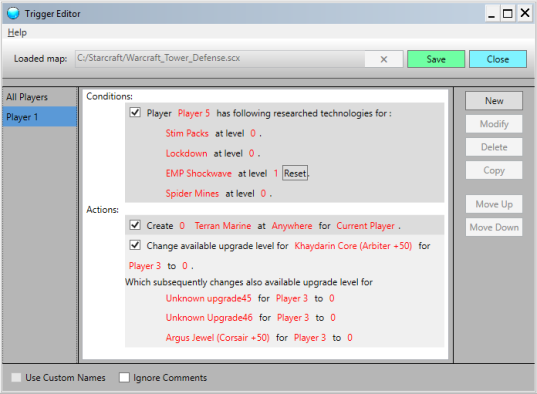Screen dimensions: 537x394
Task: Click the Unknown upgrade45 link
Action: point(209,298)
